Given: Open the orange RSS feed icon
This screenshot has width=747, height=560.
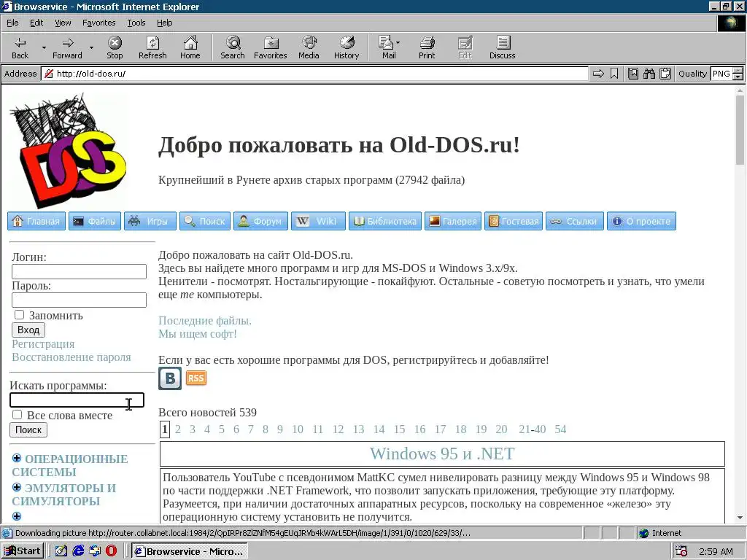Looking at the screenshot, I should (196, 378).
